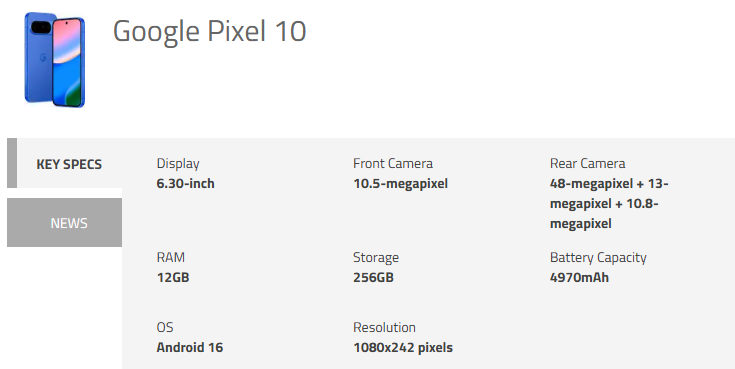Select the Display spec label

click(178, 163)
